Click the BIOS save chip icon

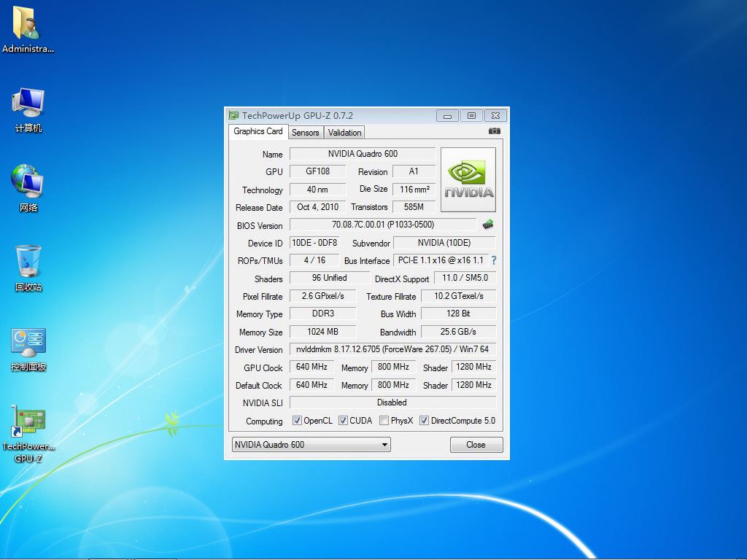(488, 225)
